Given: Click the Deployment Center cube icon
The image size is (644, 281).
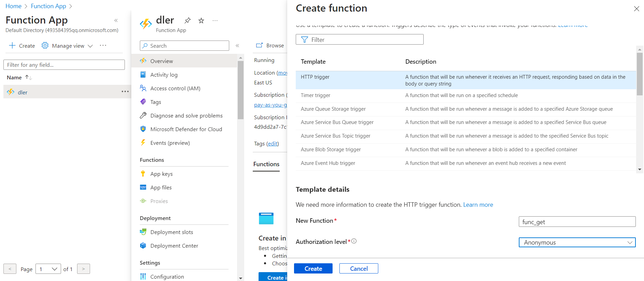Looking at the screenshot, I should point(143,246).
